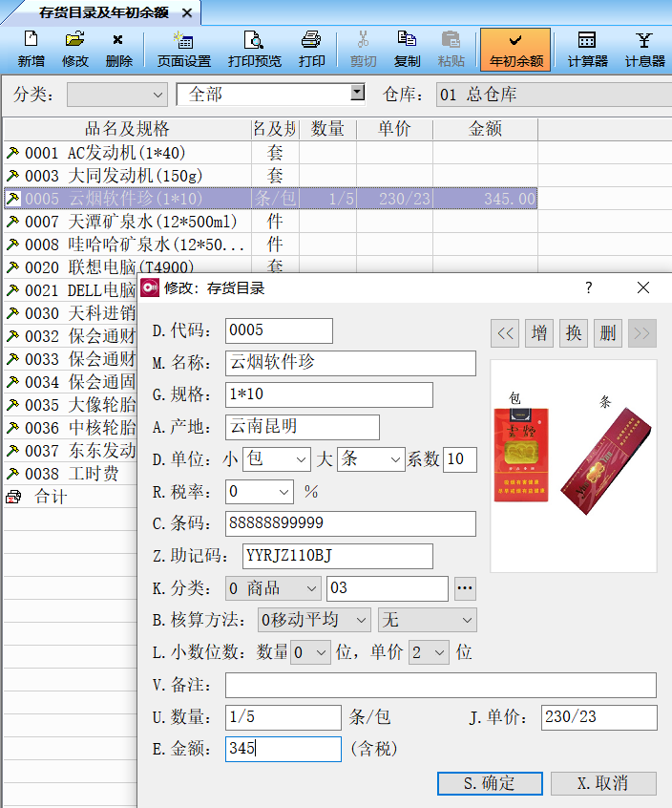Screen dimensions: 672x808
Task: Open the 单价 decimal places dropdown
Action: pos(429,653)
